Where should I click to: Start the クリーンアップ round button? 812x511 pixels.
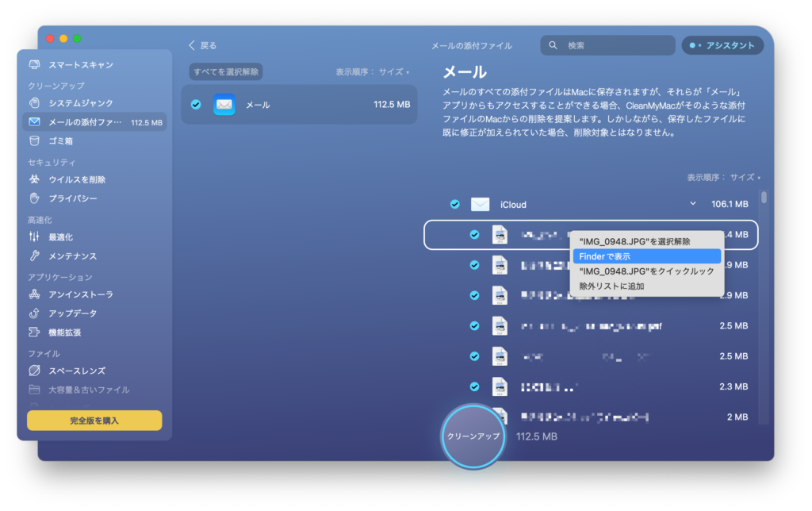click(x=473, y=436)
